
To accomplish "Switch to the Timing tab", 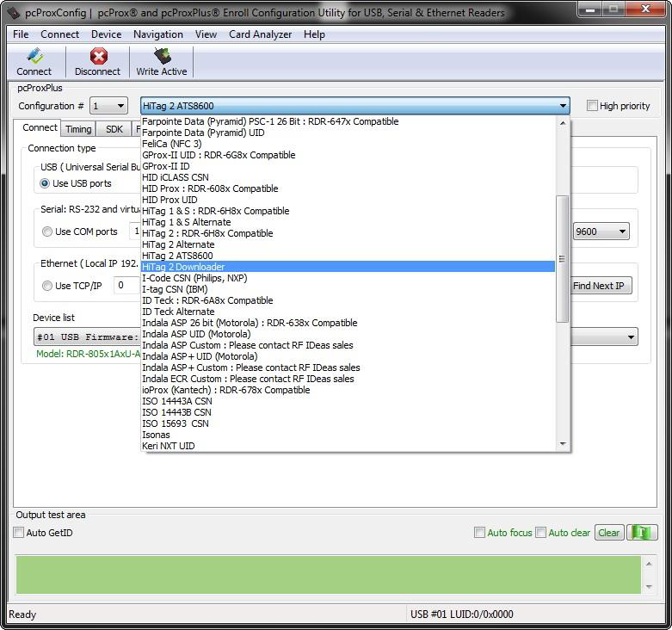I will click(x=78, y=129).
